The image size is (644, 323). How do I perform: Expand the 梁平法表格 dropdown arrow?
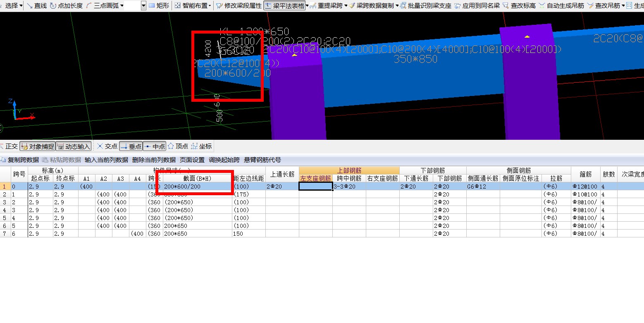coord(307,6)
